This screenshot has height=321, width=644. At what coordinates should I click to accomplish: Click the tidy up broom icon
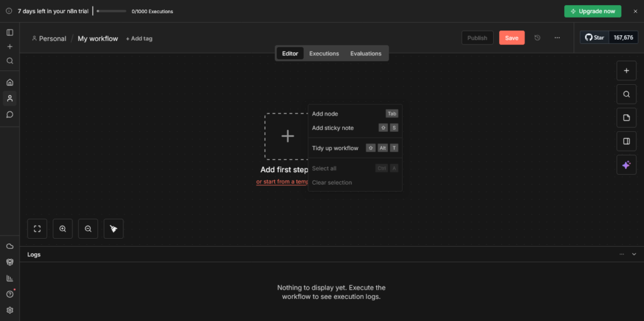(113, 229)
